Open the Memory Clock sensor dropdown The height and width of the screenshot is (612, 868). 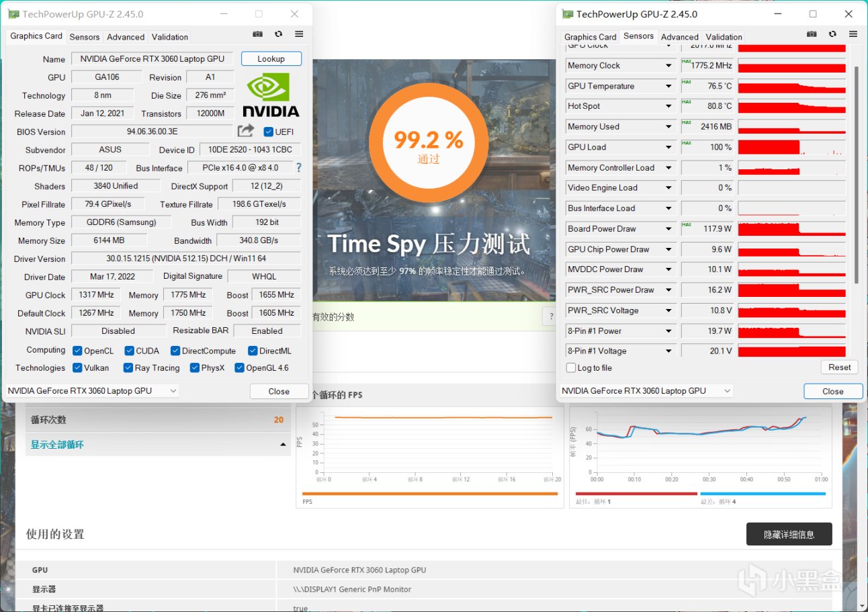668,66
